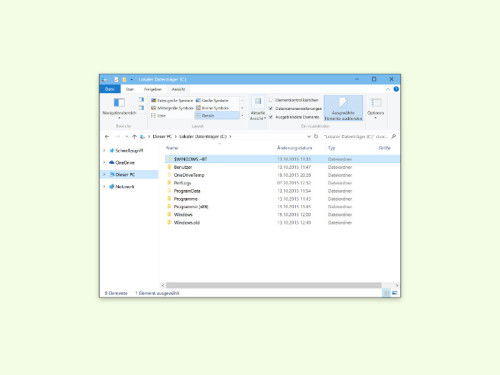Open the Aktuelle Ansicht dropdown
The height and width of the screenshot is (375, 500).
click(258, 108)
